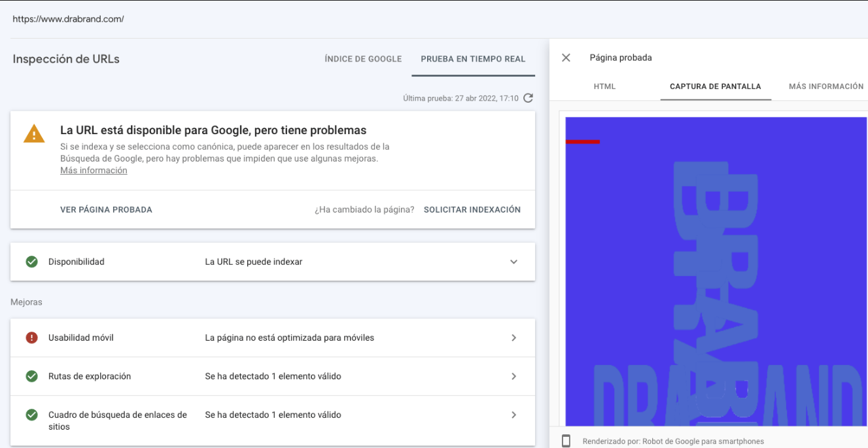868x448 pixels.
Task: Switch to the Índice de Google tab
Action: pyautogui.click(x=363, y=59)
